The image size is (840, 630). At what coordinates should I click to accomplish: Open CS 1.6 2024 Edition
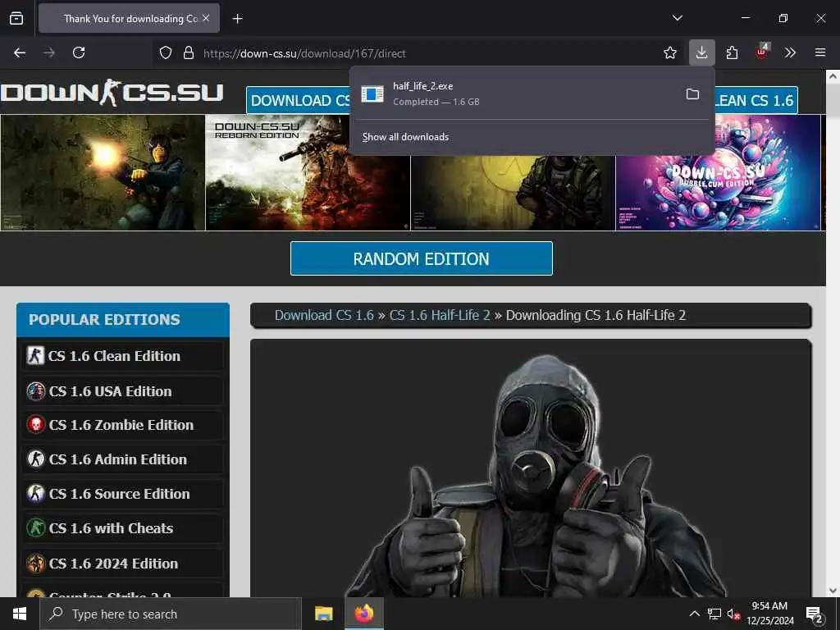tap(123, 564)
